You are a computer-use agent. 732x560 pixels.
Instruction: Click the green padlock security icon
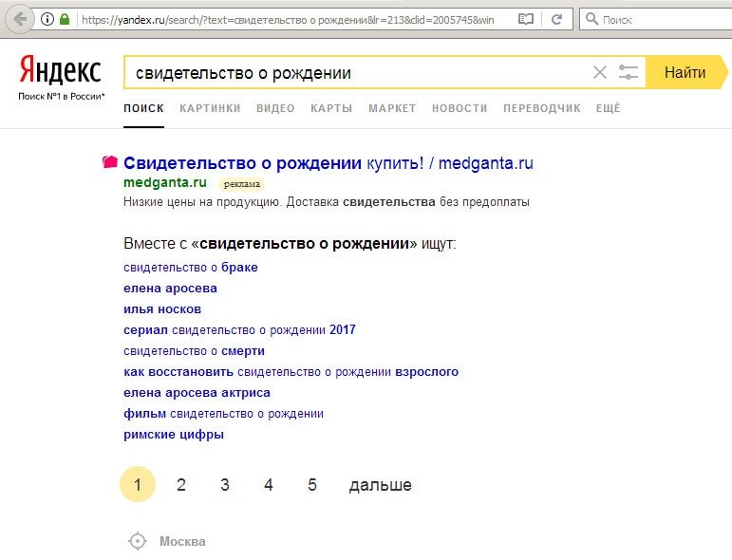65,19
